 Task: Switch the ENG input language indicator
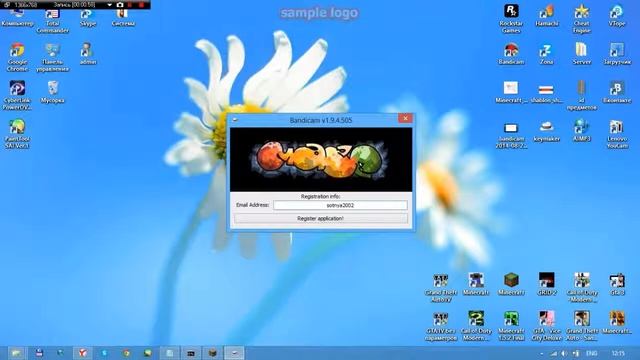[x=592, y=353]
